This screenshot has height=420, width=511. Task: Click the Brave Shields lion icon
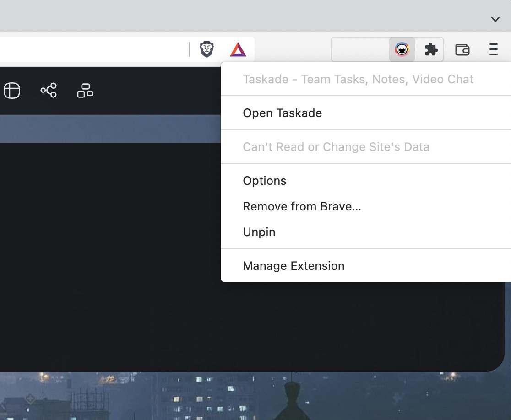[x=207, y=49]
